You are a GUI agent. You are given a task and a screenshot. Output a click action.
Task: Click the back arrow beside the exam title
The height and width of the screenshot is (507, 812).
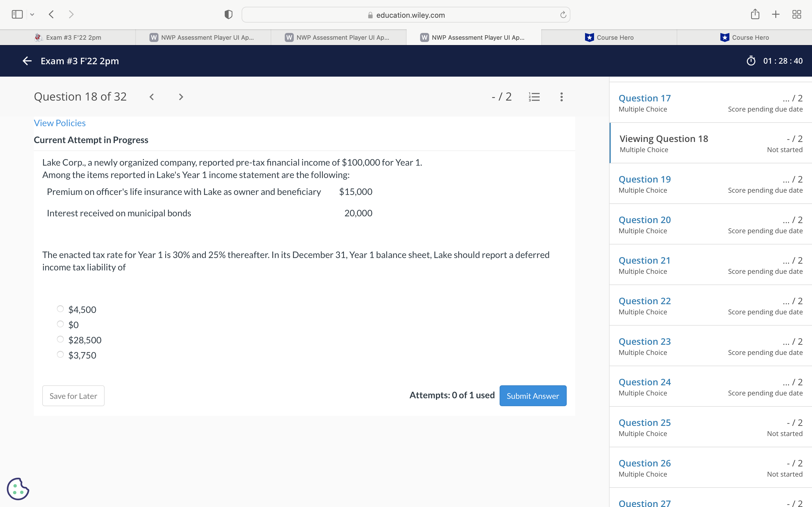pos(27,61)
